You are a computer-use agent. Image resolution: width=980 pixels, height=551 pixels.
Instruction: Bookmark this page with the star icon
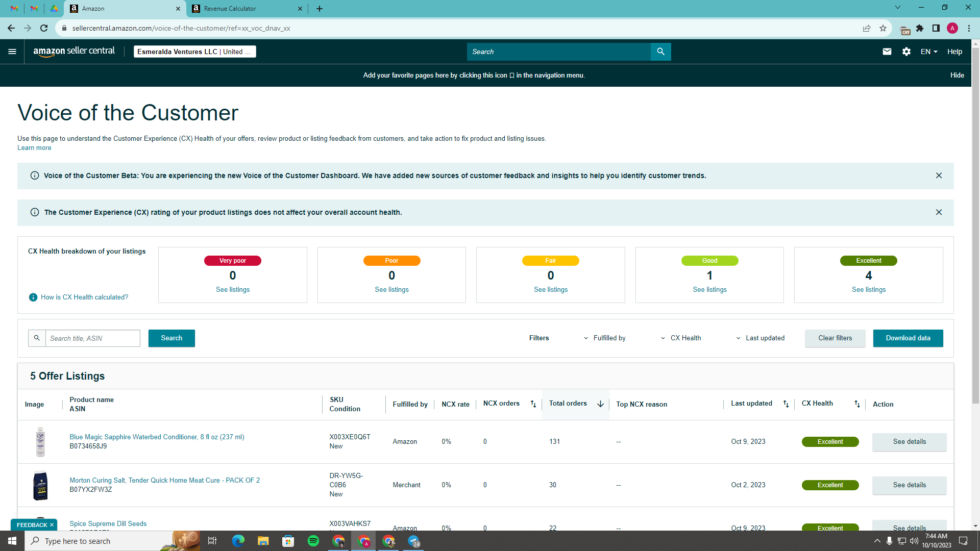[883, 28]
